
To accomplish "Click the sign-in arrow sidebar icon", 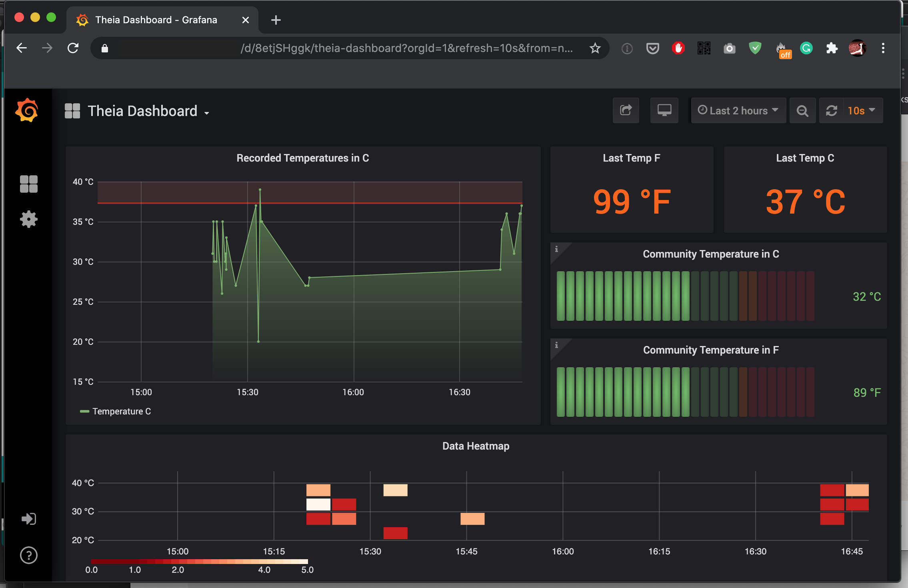I will (29, 519).
